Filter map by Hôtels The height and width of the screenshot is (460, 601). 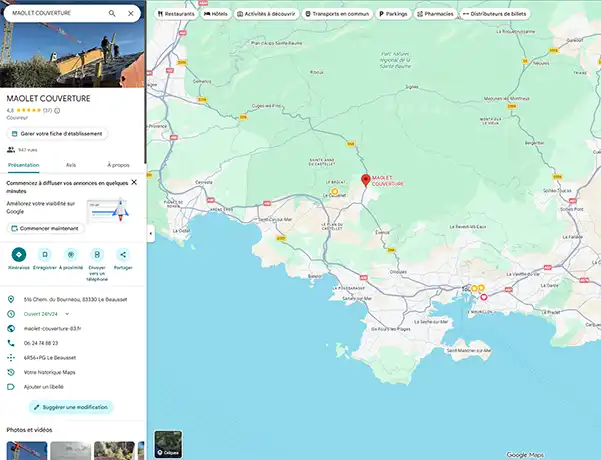(216, 14)
